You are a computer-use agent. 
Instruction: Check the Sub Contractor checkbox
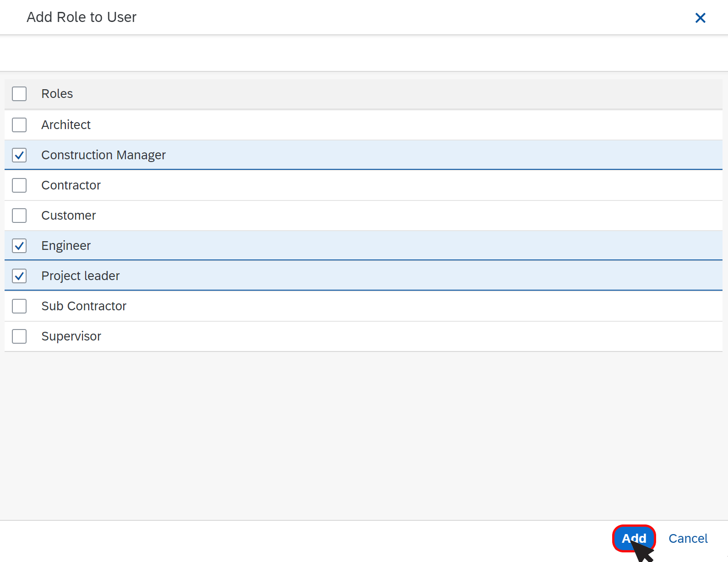click(x=19, y=306)
